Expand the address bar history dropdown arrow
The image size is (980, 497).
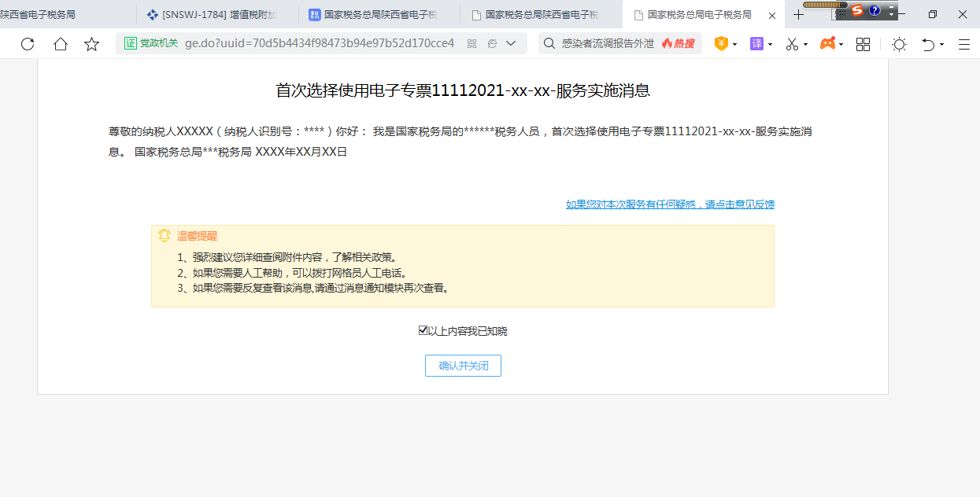pos(511,44)
